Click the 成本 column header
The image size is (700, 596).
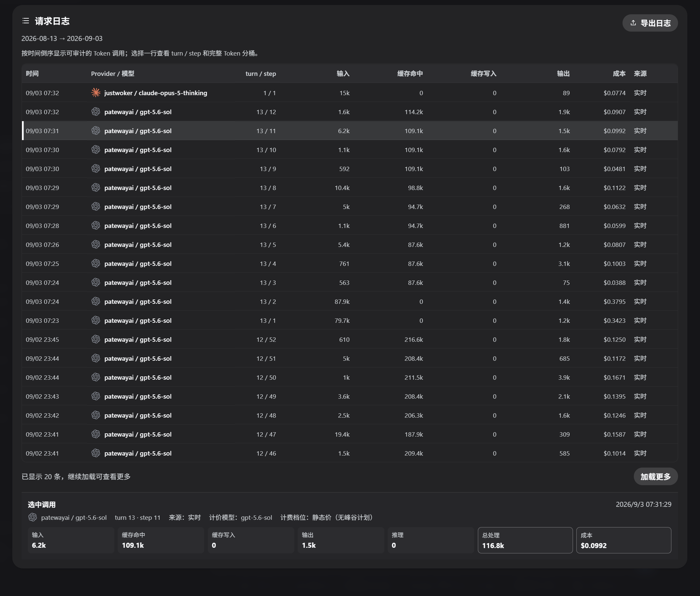click(619, 73)
